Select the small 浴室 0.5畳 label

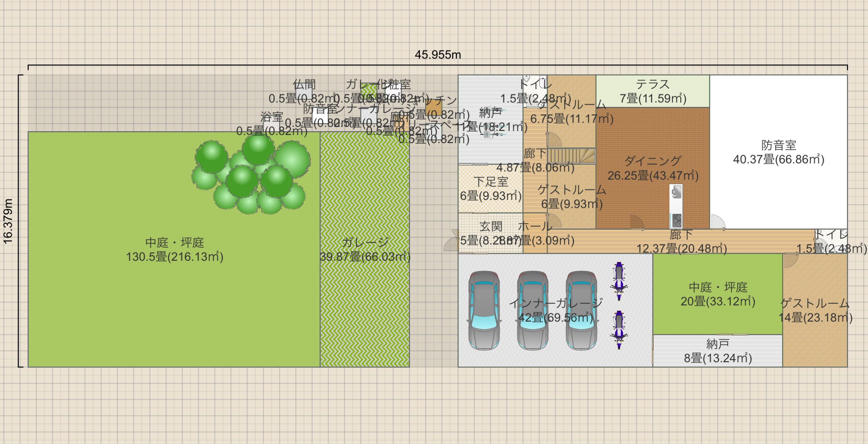[272, 124]
